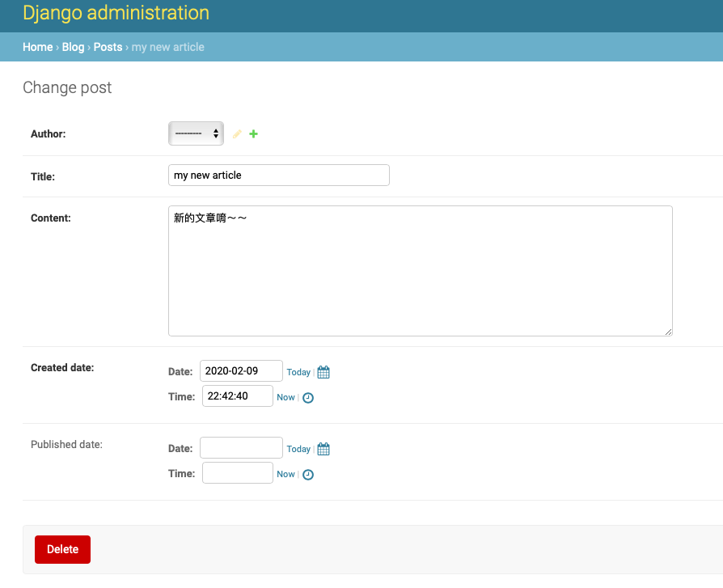723x588 pixels.
Task: Open the Author dropdown
Action: (x=196, y=133)
